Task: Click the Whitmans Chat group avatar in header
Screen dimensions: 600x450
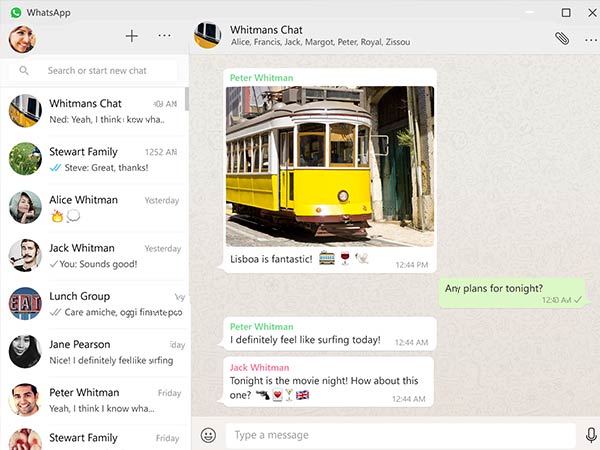Action: pos(207,35)
